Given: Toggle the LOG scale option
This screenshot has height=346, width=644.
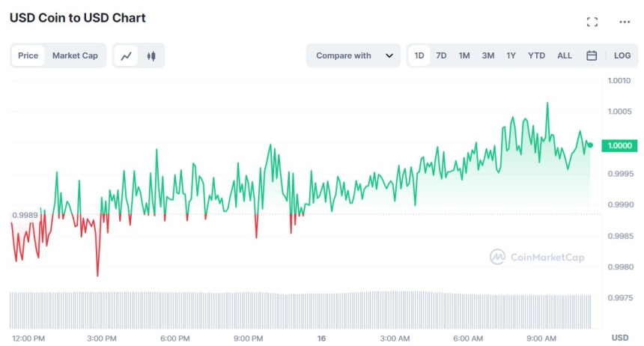Looking at the screenshot, I should [x=622, y=55].
